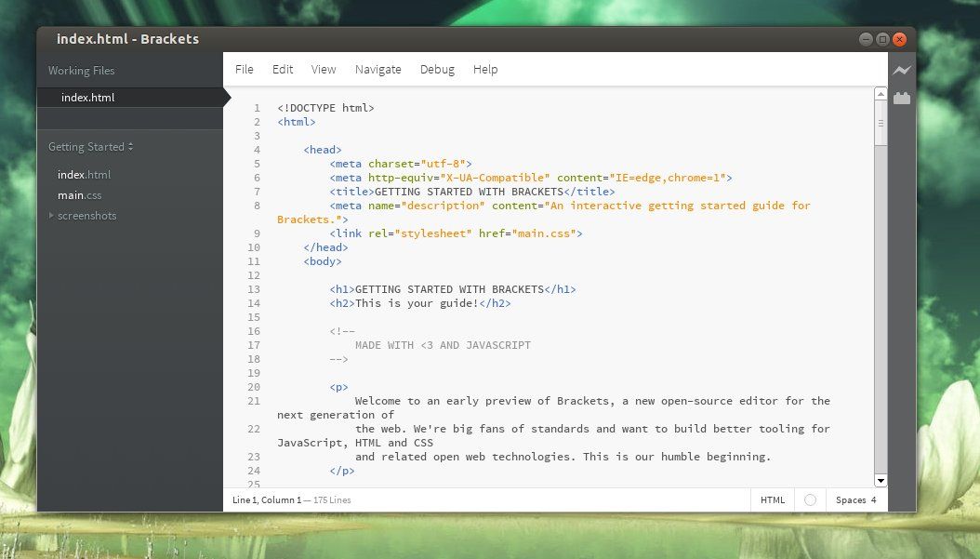Click the comment 'MADE WITH <3 AND JAVASCRIPT'
This screenshot has width=980, height=559.
click(x=443, y=345)
